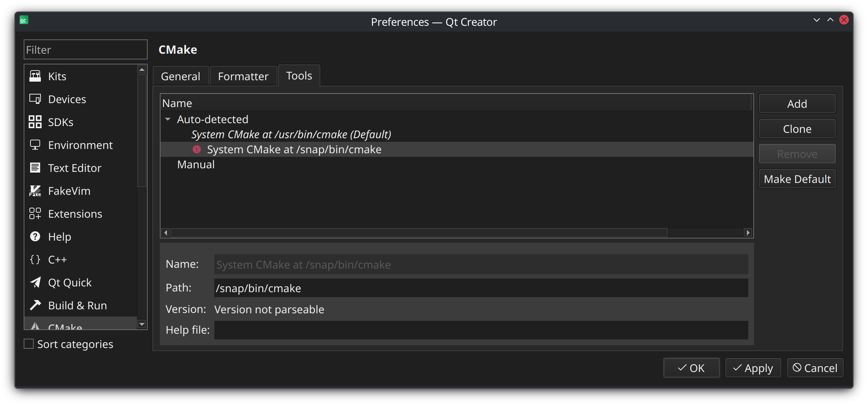Click the Add button
868x406 pixels.
[x=797, y=104]
